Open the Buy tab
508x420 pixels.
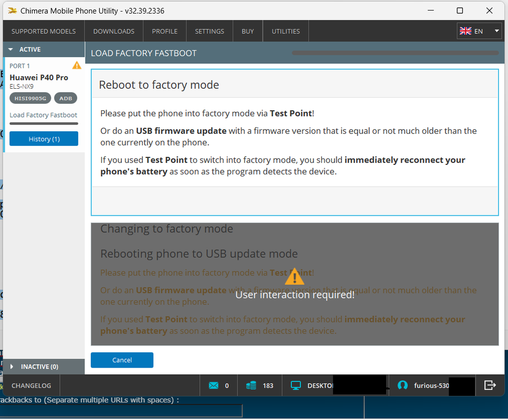(x=247, y=31)
